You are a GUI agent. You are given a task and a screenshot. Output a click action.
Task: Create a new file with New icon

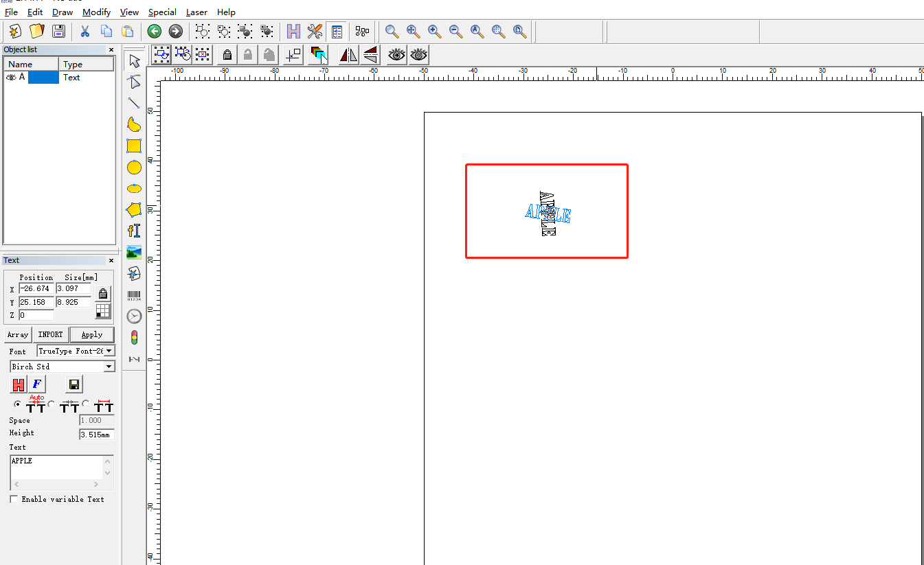(15, 31)
